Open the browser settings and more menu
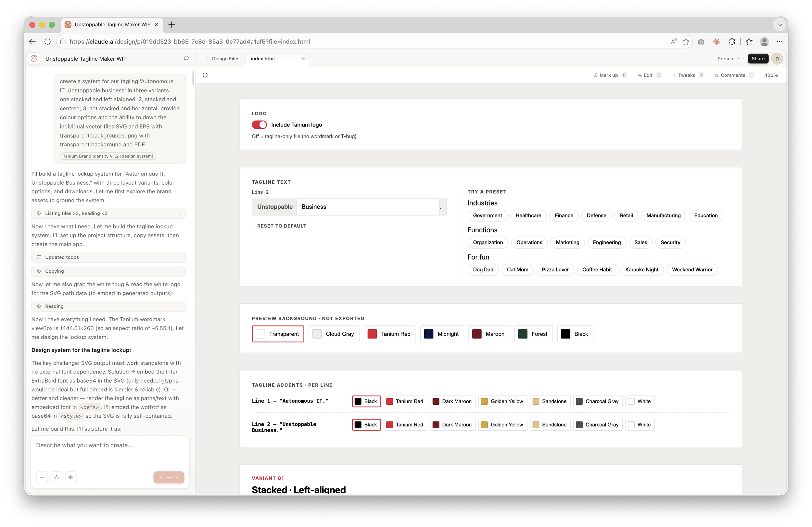812x527 pixels. 780,42
